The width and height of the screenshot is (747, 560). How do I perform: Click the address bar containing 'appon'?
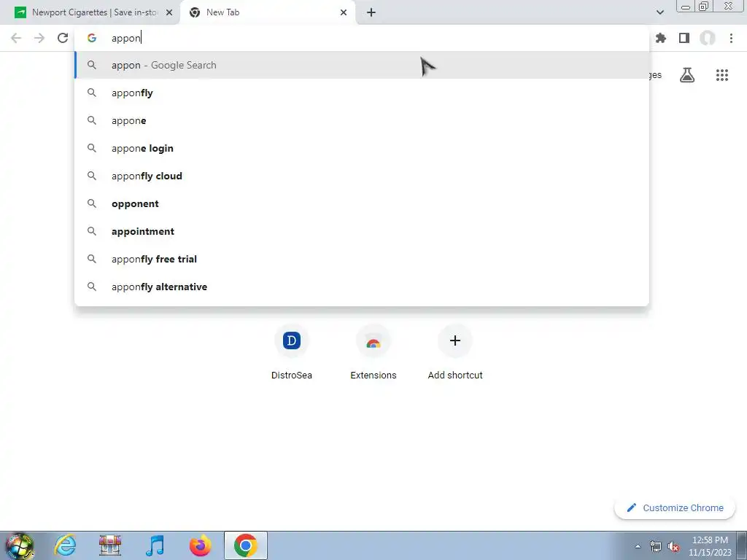coord(362,38)
